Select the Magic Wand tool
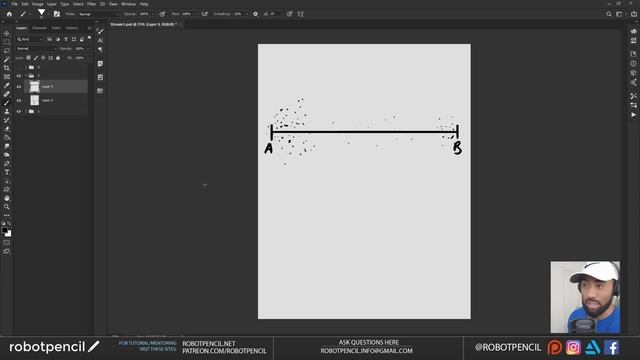 point(7,59)
